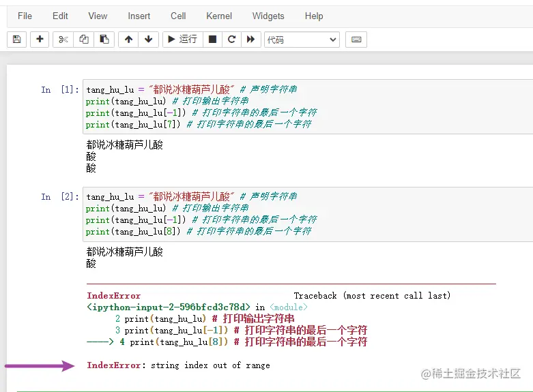Image resolution: width=533 pixels, height=392 pixels.
Task: Open the Edit menu
Action: tap(60, 16)
